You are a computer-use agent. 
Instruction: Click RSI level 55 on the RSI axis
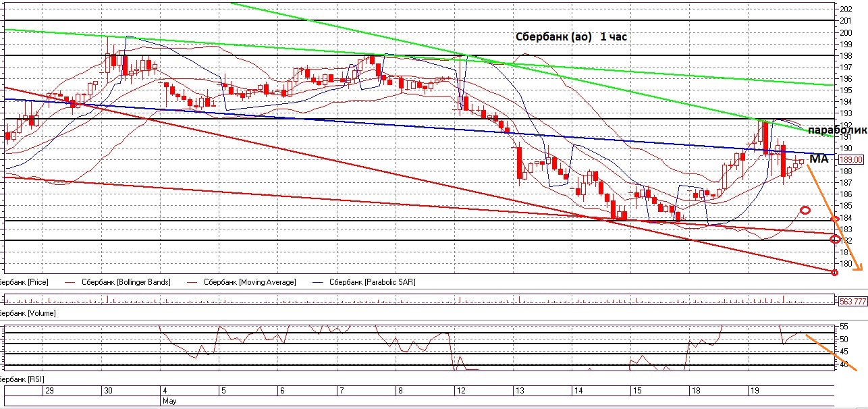[x=844, y=327]
